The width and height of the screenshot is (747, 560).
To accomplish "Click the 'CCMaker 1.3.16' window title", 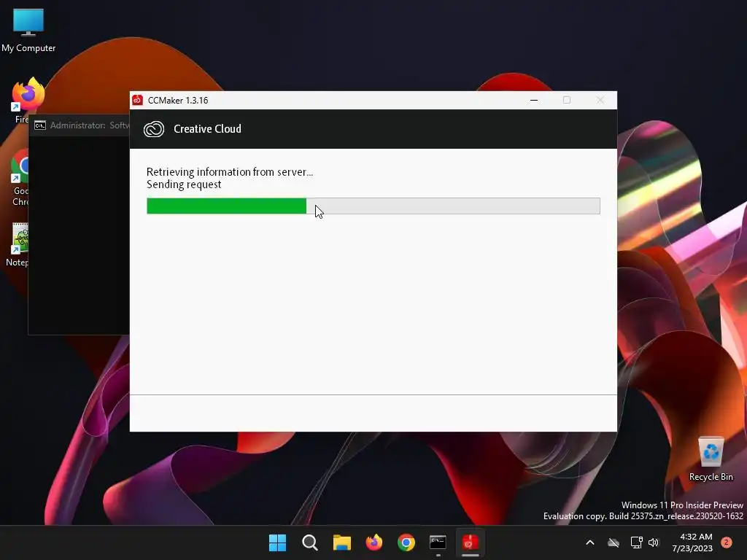I will [178, 101].
